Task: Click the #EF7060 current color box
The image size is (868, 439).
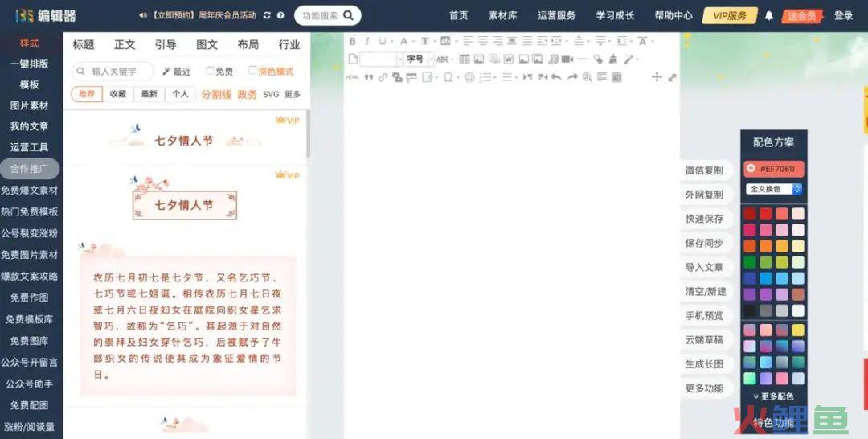Action: (773, 168)
